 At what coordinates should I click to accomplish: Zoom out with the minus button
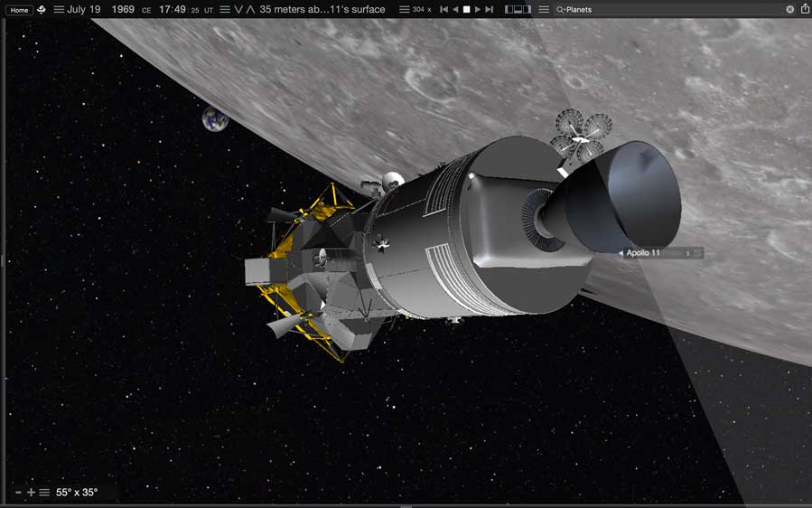click(19, 493)
